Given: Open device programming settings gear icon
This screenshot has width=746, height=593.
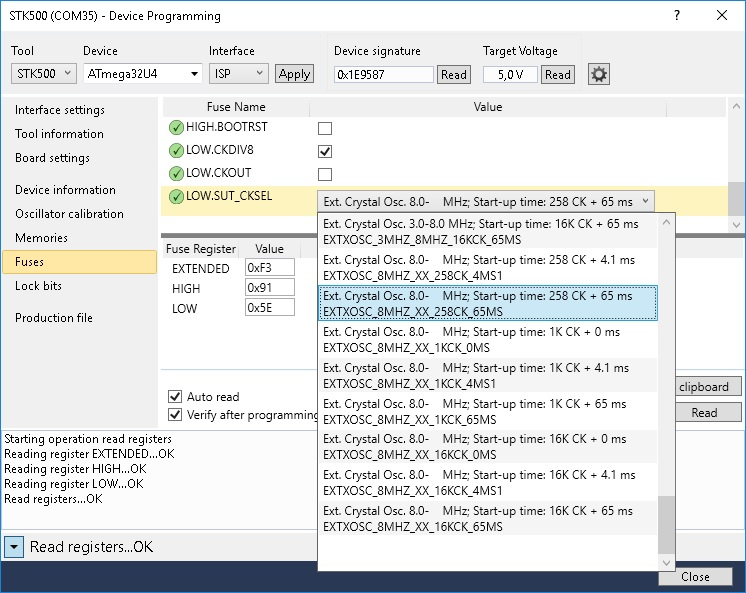Looking at the screenshot, I should pos(599,74).
